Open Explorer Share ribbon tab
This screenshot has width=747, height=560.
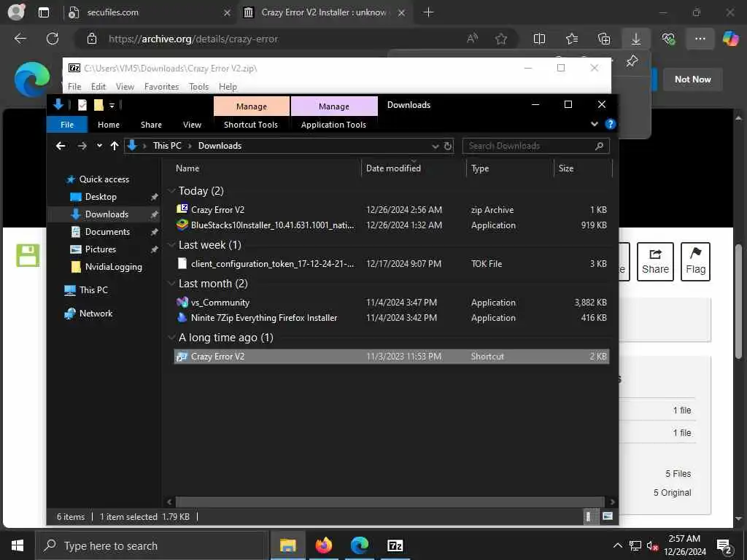pos(151,125)
